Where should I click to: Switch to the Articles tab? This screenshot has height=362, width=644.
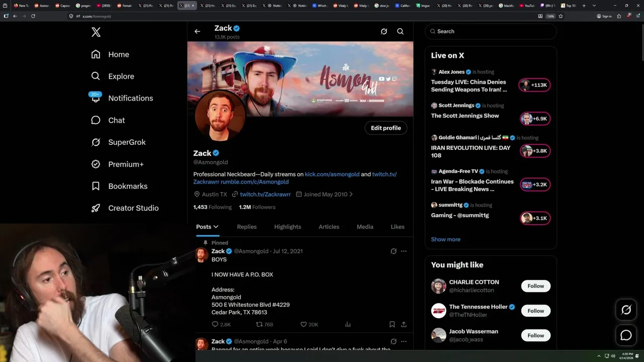pyautogui.click(x=329, y=227)
